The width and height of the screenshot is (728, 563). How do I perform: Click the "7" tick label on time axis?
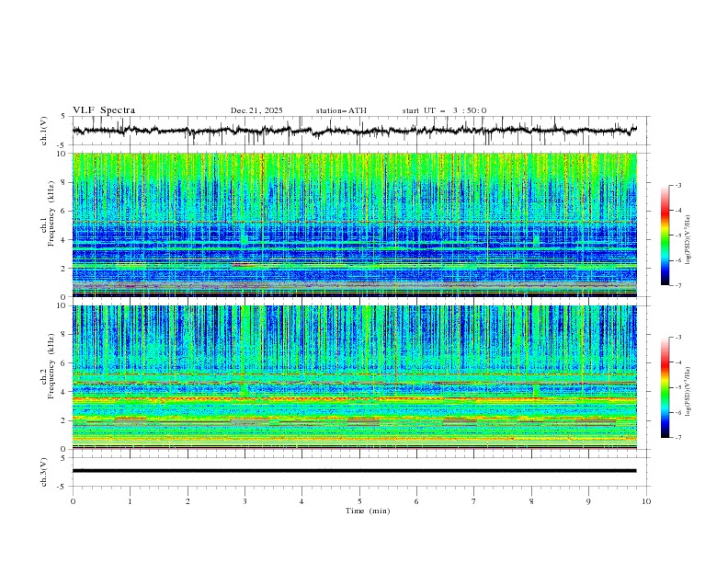(x=474, y=501)
